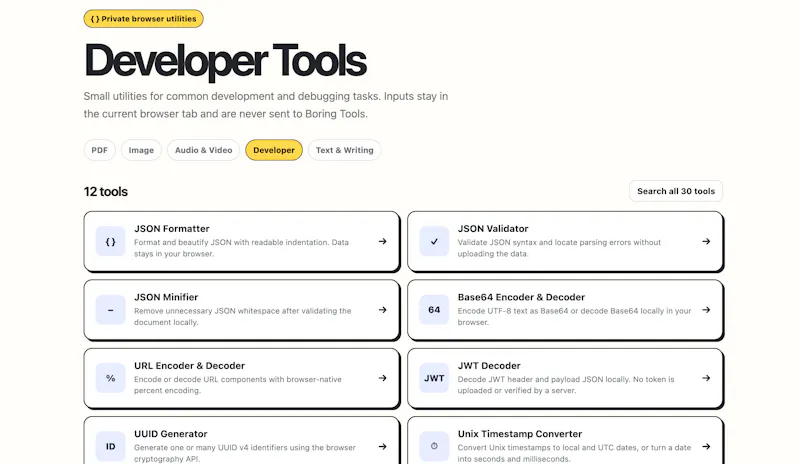The image size is (800, 464).
Task: Select the Image category tab
Action: pos(141,150)
